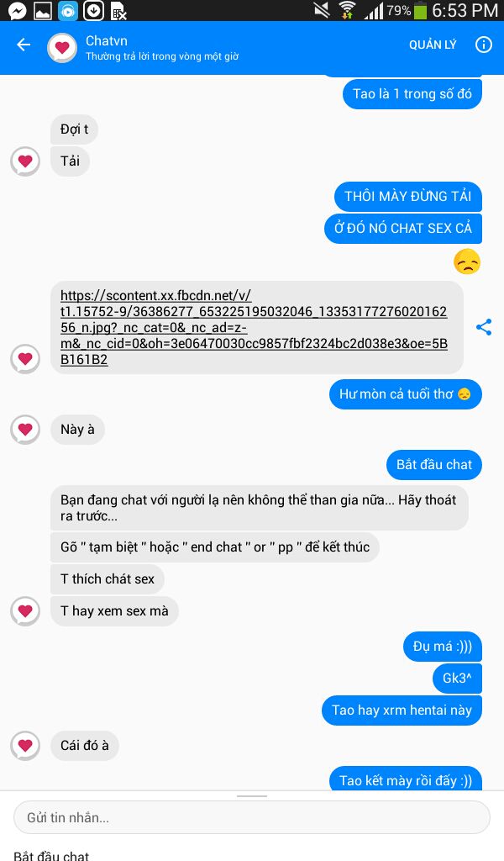Tap the Chatvn page title

[x=107, y=40]
